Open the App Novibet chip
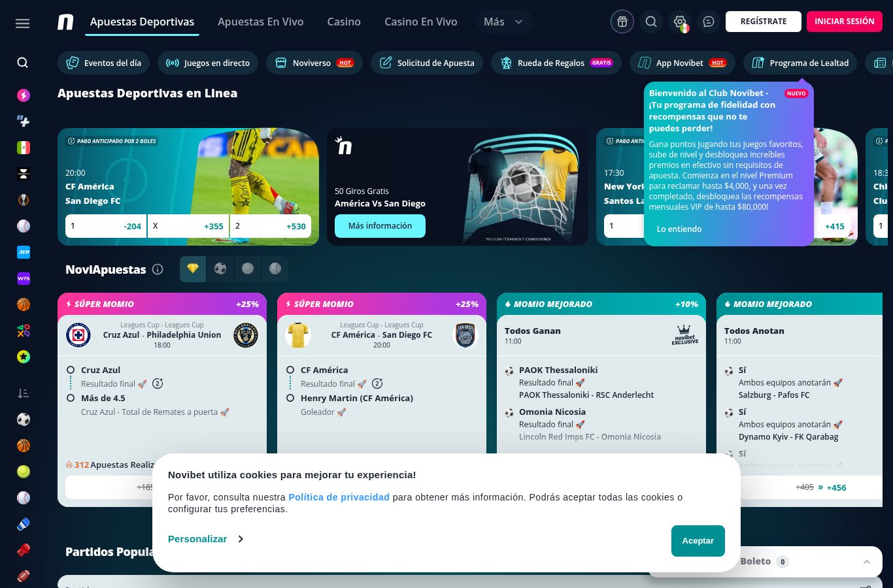This screenshot has height=588, width=893. coord(682,63)
